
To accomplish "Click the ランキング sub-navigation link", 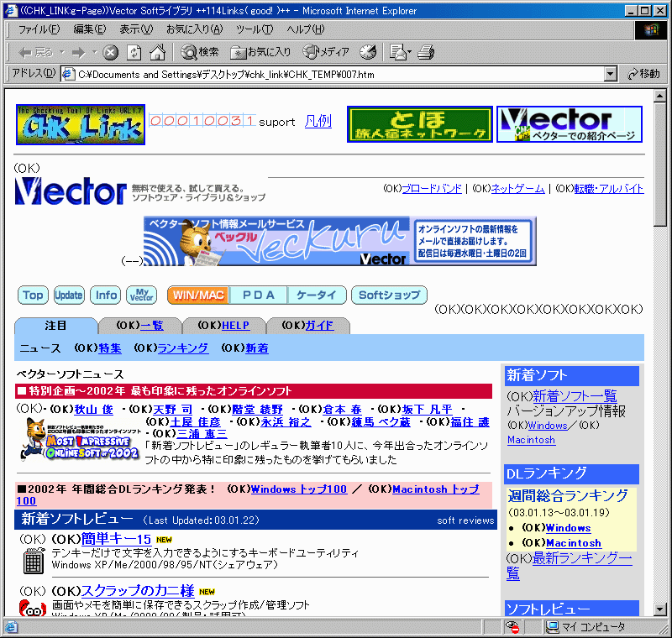I will pyautogui.click(x=183, y=348).
